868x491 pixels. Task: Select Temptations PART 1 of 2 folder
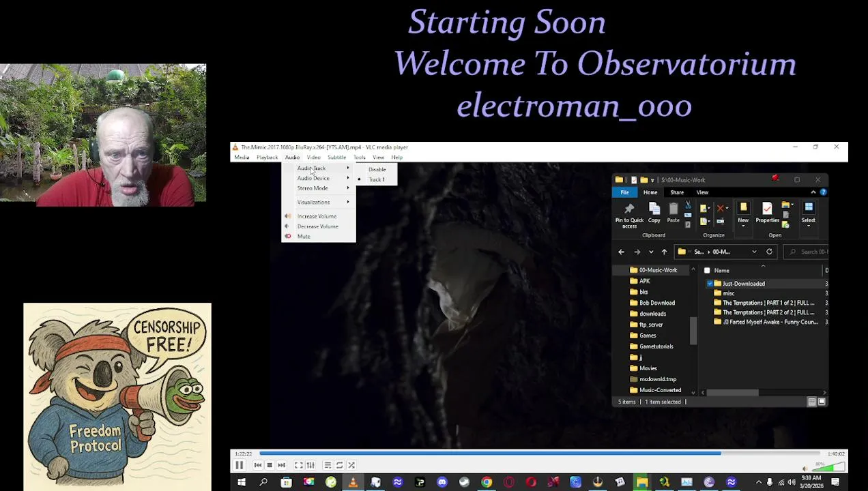[764, 303]
